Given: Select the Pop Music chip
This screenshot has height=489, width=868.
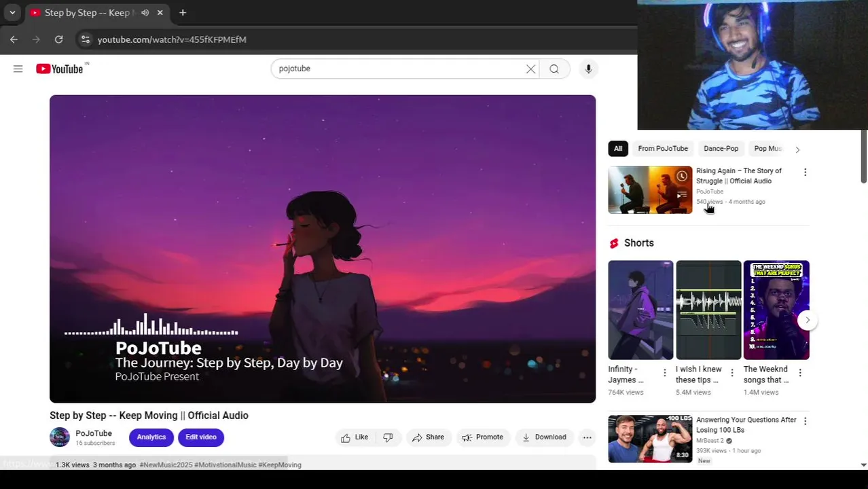Looking at the screenshot, I should (767, 149).
